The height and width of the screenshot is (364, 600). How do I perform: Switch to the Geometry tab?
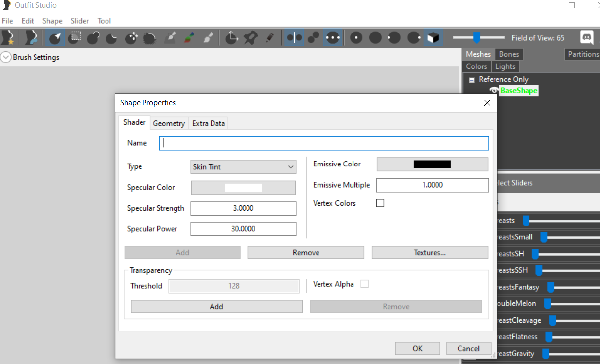point(169,123)
